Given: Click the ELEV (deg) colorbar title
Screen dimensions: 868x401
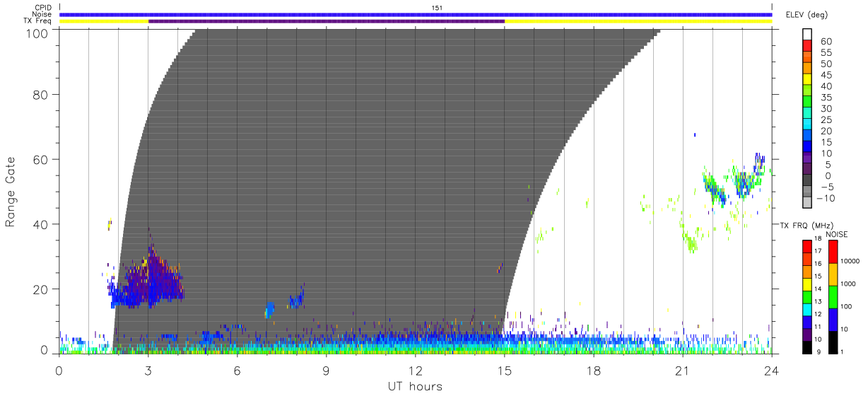Looking at the screenshot, I should pyautogui.click(x=808, y=15).
